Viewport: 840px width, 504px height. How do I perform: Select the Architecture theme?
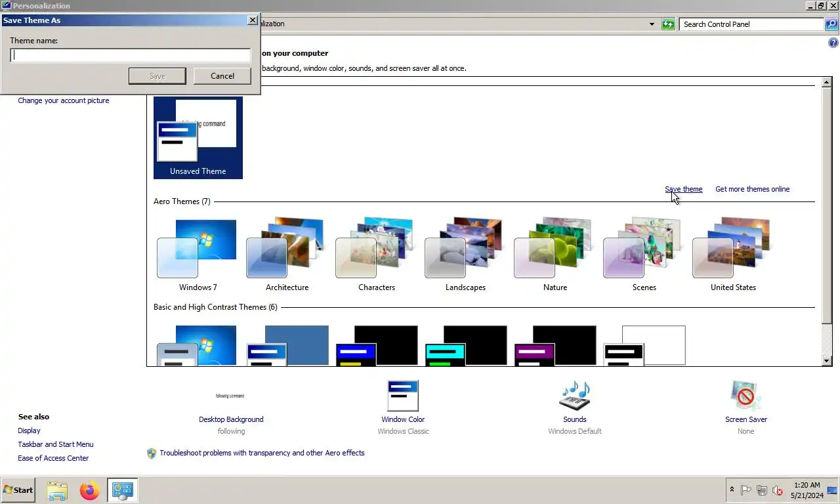pyautogui.click(x=287, y=255)
